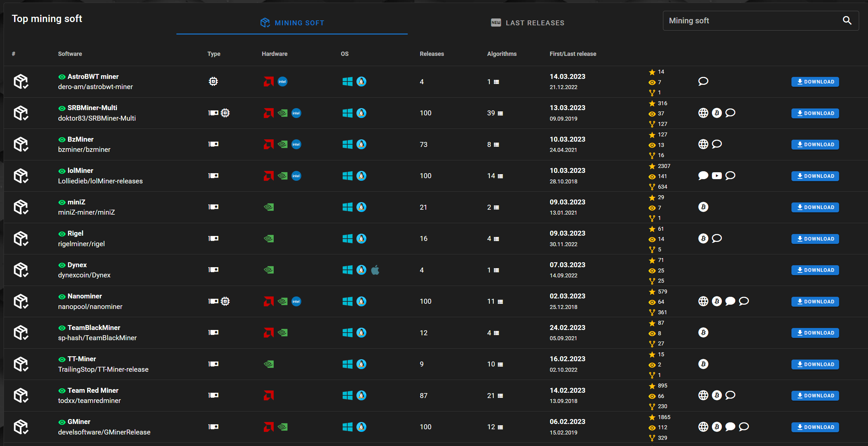Click the CPU type icon for AstroBWT miner
The image size is (868, 446).
[213, 82]
